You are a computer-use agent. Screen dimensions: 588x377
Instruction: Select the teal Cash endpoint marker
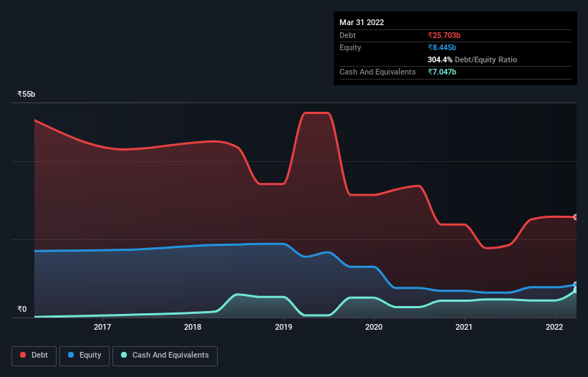point(576,290)
